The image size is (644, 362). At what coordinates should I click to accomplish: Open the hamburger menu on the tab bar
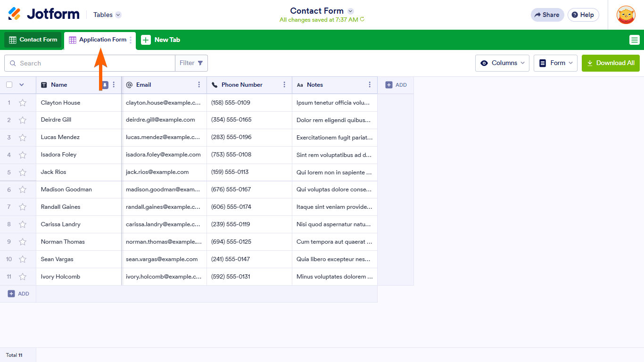point(634,40)
